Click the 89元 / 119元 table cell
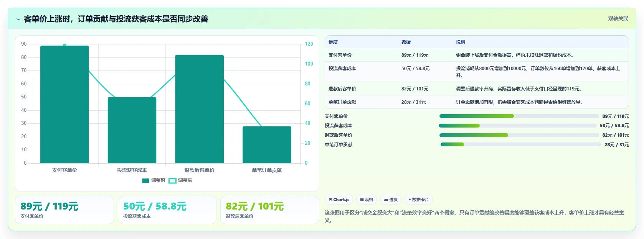644x239 pixels. pos(415,55)
